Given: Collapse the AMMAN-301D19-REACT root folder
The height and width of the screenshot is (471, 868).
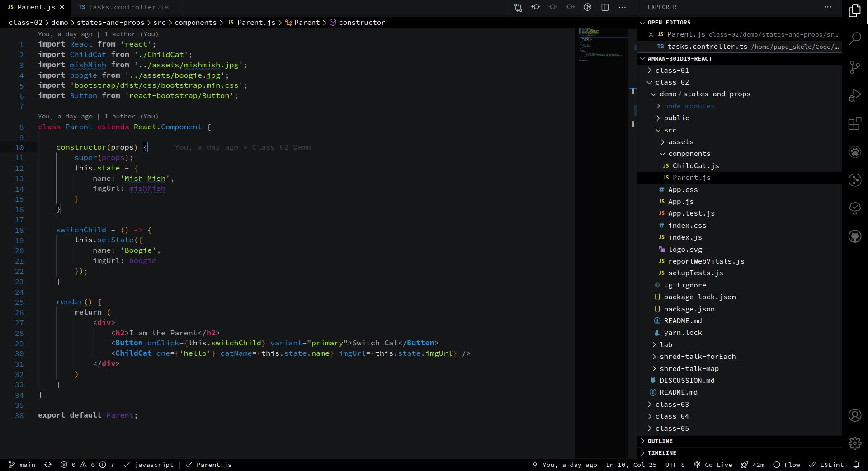Looking at the screenshot, I should pos(739,58).
